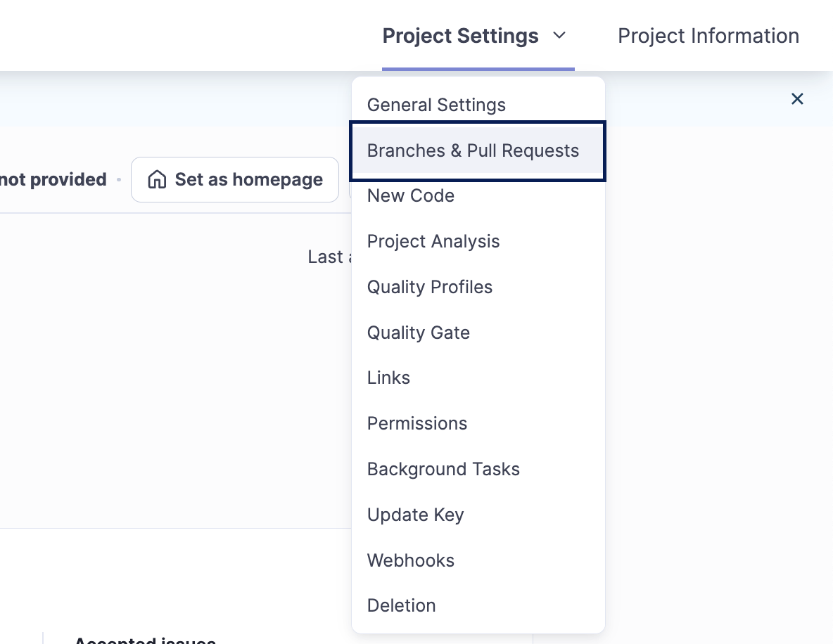This screenshot has height=644, width=833.
Task: Open General Settings from the menu
Action: (x=436, y=105)
